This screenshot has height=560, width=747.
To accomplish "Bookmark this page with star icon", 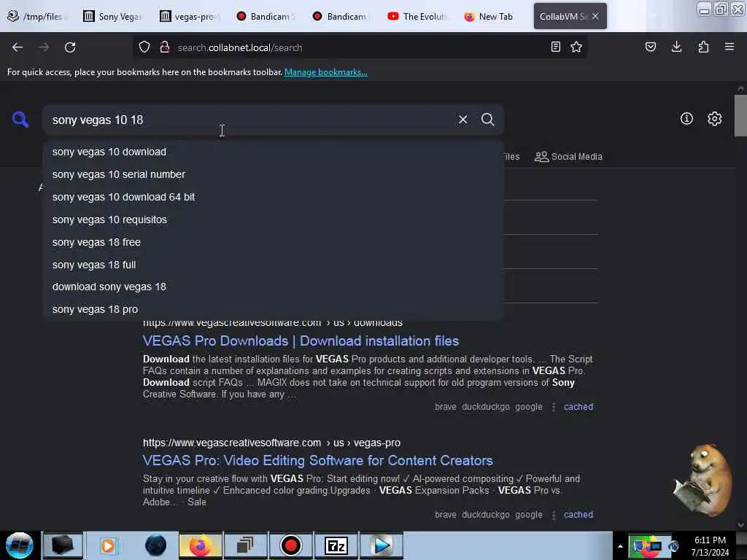I will click(576, 47).
